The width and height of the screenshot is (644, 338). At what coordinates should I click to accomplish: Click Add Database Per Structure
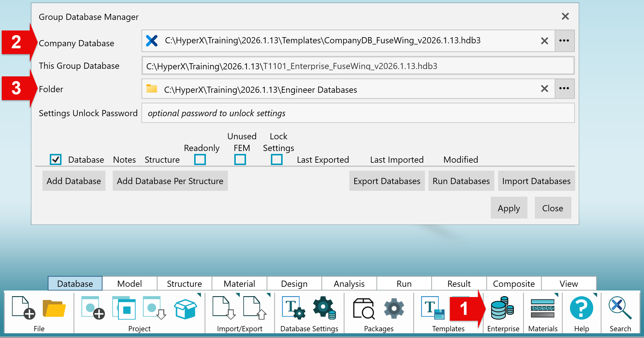click(x=170, y=181)
